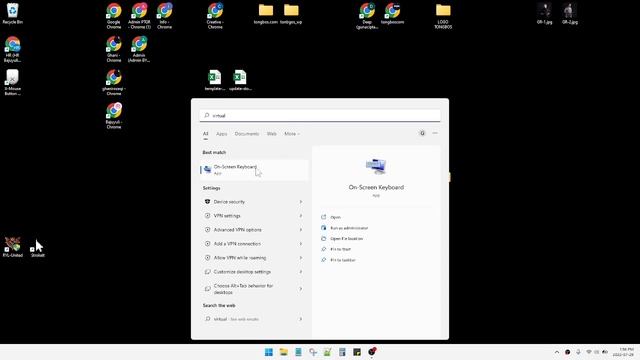The width and height of the screenshot is (640, 360).
Task: Show hidden system tray icons
Action: [557, 352]
